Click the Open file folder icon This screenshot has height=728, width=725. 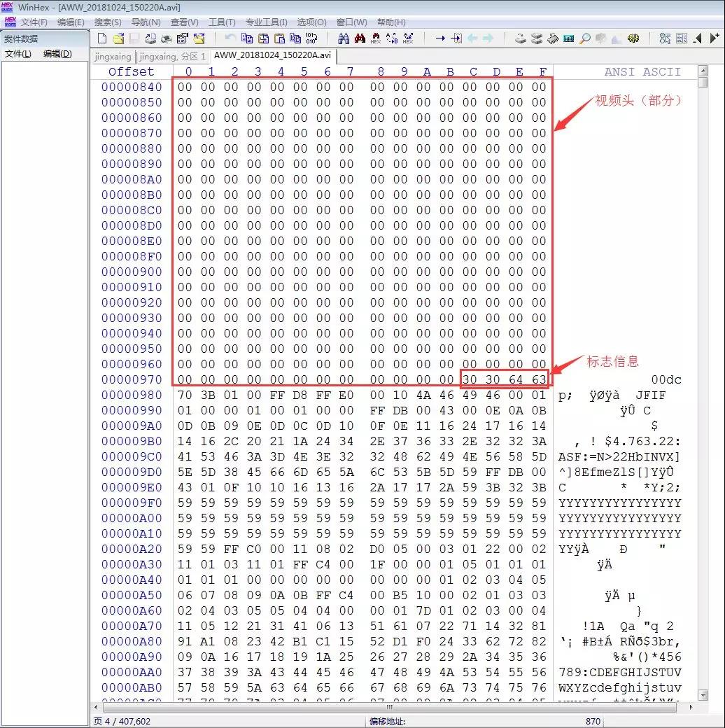[x=119, y=38]
